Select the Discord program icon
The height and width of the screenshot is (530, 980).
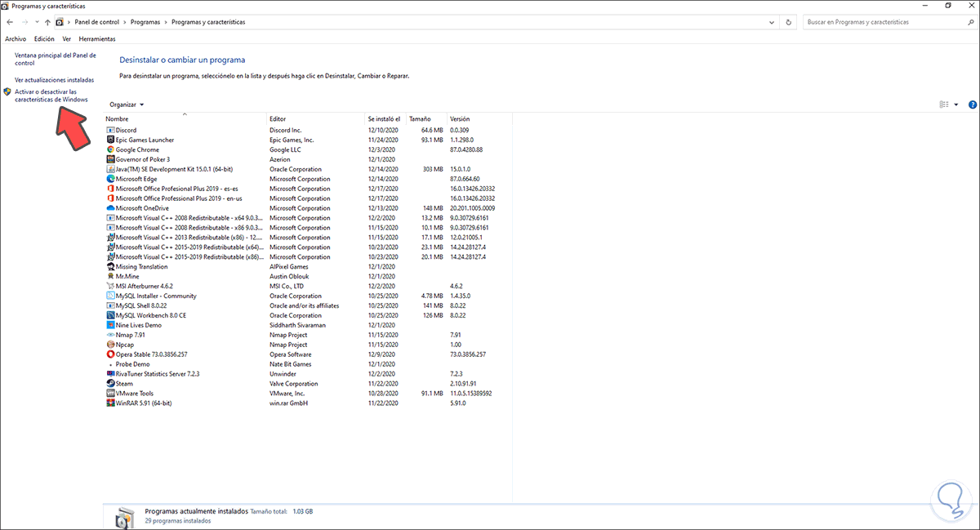110,131
